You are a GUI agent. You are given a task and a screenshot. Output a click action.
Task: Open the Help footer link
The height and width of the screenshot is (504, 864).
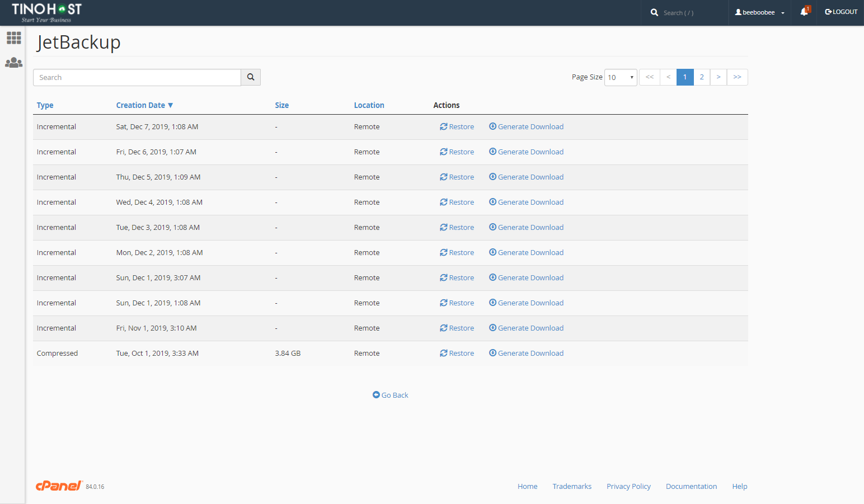pyautogui.click(x=740, y=486)
